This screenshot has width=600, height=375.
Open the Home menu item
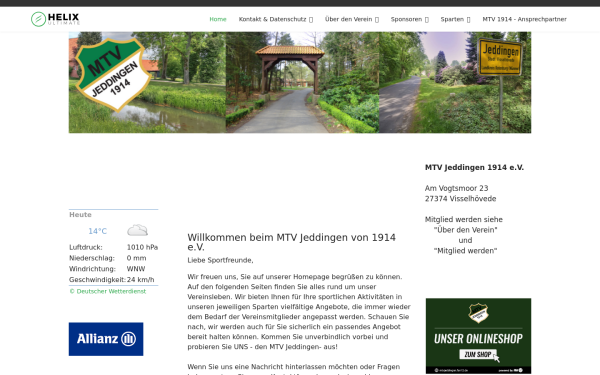pos(218,19)
